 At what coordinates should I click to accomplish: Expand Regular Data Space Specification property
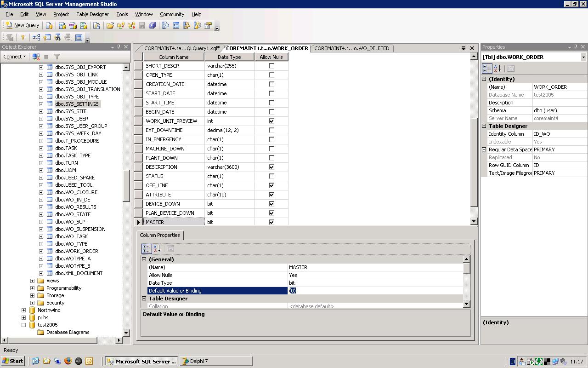point(484,149)
